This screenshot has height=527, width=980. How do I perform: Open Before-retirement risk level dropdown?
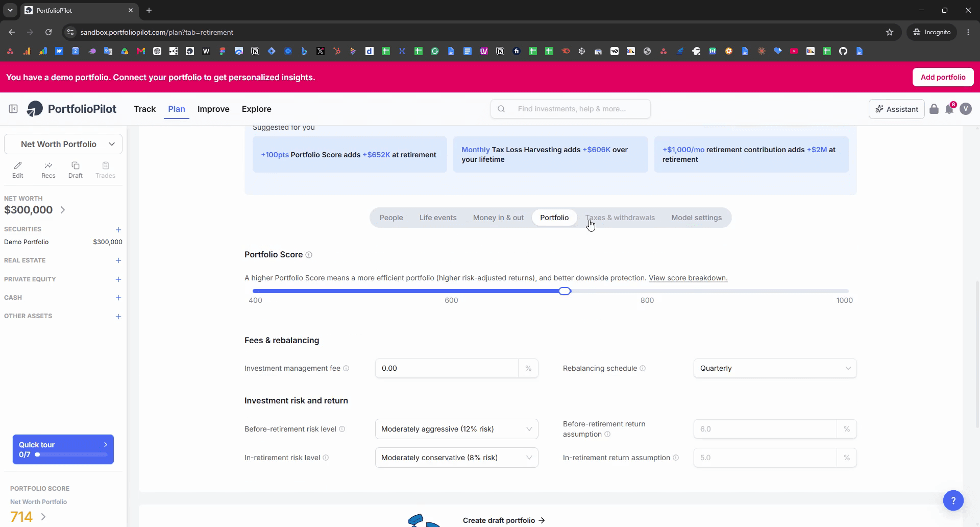[x=456, y=429]
